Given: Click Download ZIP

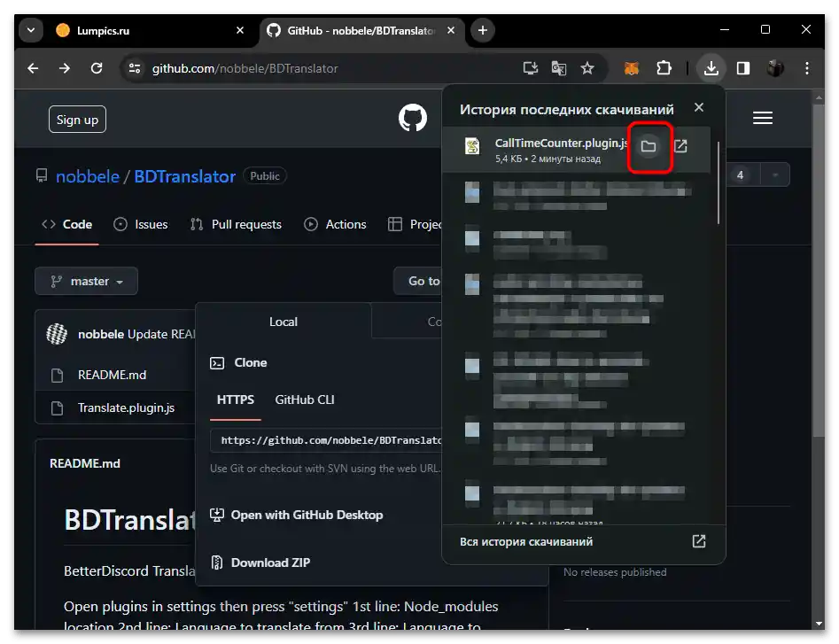Looking at the screenshot, I should point(260,563).
